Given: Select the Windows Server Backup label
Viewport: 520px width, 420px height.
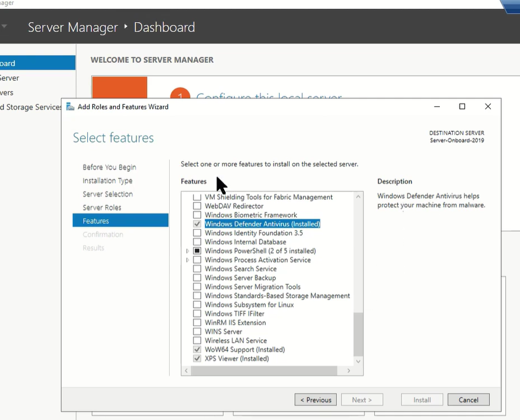Looking at the screenshot, I should tap(240, 278).
